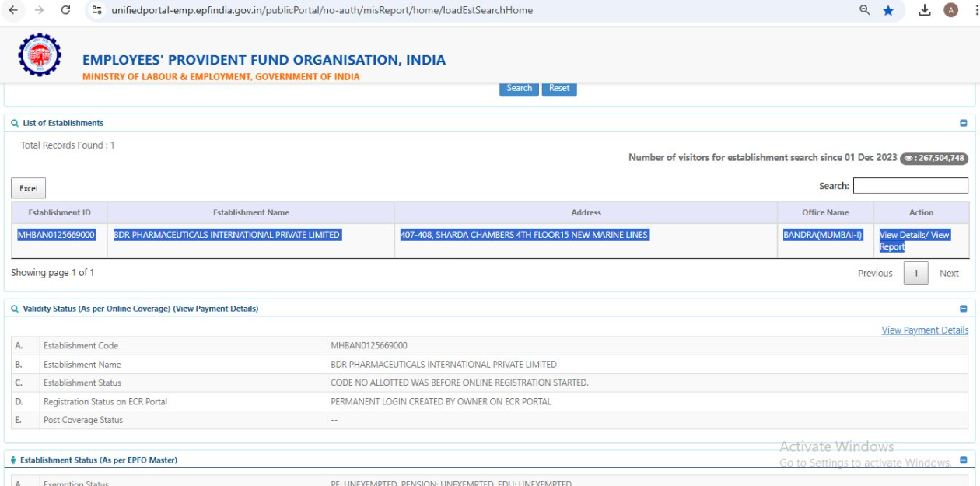980x486 pixels.
Task: Click the Establishment Status row label in Validity panel
Action: pyautogui.click(x=82, y=383)
